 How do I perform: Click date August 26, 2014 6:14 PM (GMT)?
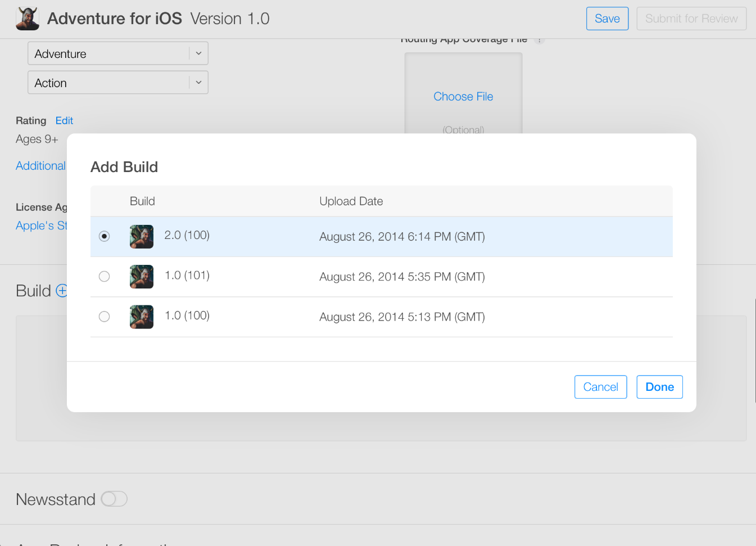point(402,237)
